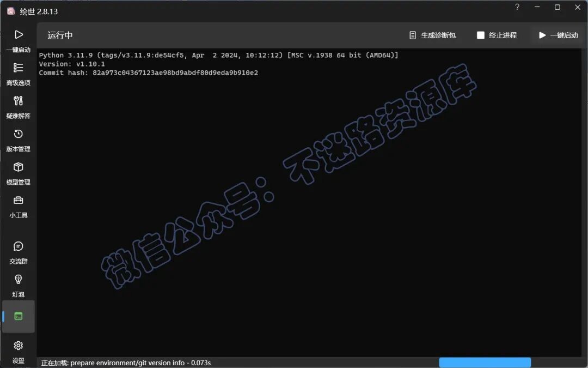Screen dimensions: 588x368
Task: Open the 一键启动 sidebar page
Action: point(19,41)
